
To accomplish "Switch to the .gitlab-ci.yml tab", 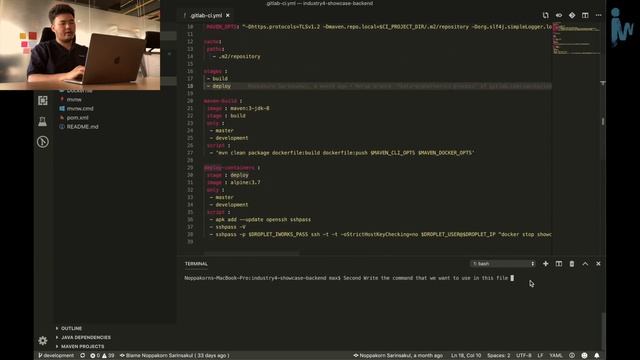I will (206, 15).
